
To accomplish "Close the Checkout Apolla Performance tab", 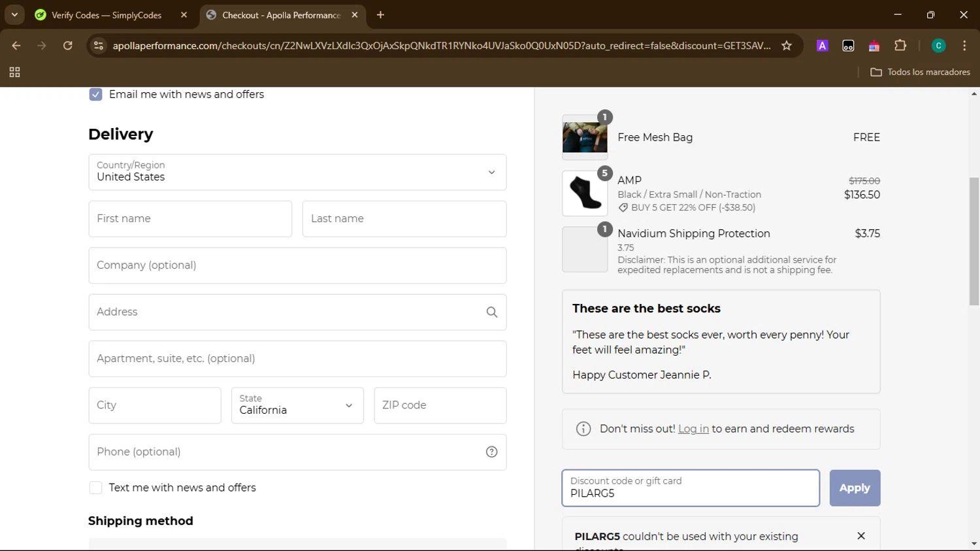I will [355, 15].
